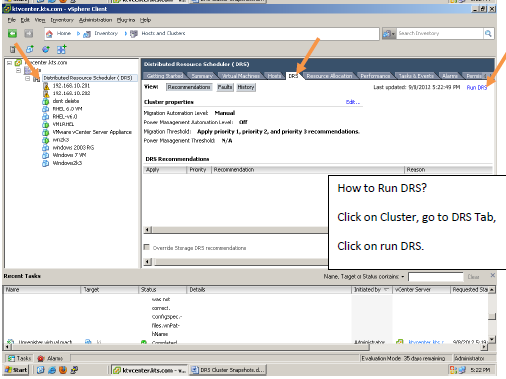Open the Help menu
The height and width of the screenshot is (379, 506).
(x=145, y=20)
